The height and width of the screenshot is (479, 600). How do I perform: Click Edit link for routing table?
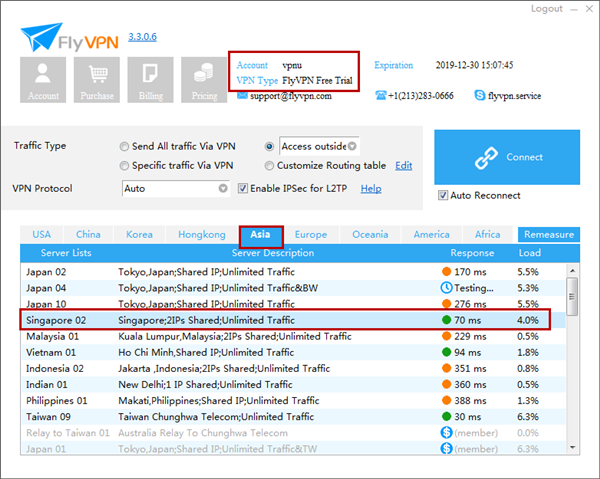click(x=403, y=166)
